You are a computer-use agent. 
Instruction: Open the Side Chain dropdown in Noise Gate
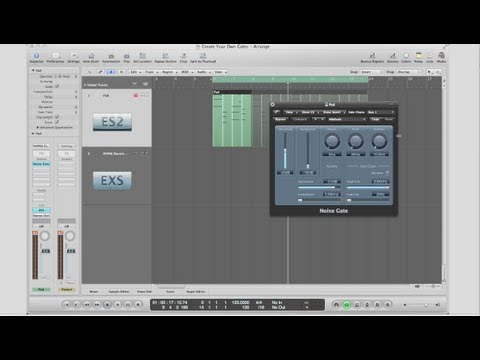coord(380,112)
